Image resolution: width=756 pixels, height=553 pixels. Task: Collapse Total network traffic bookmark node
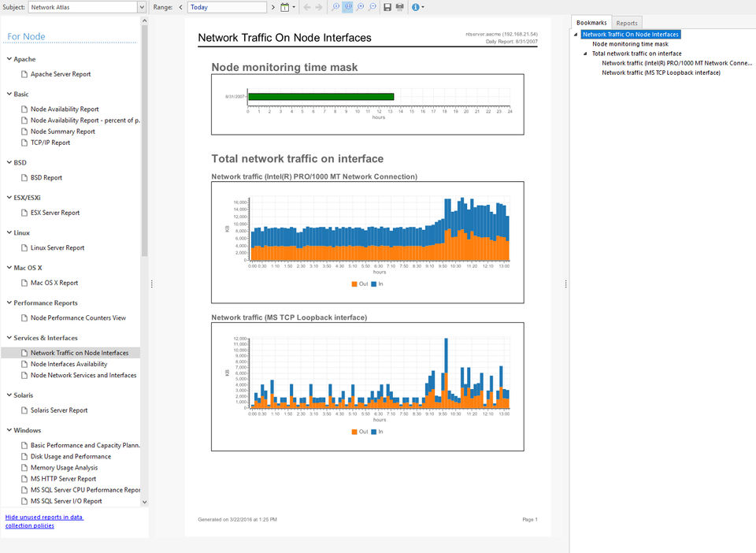click(x=585, y=54)
